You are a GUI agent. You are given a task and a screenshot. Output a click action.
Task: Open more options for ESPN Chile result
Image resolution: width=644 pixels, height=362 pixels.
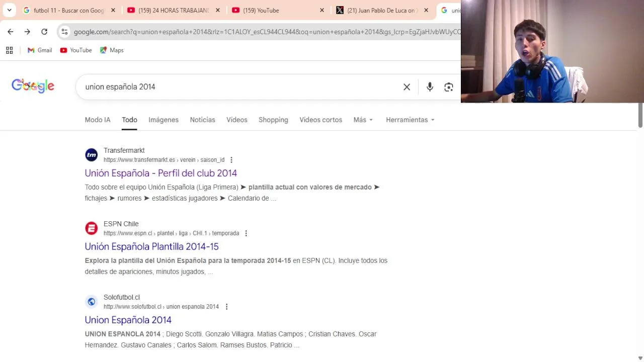246,233
